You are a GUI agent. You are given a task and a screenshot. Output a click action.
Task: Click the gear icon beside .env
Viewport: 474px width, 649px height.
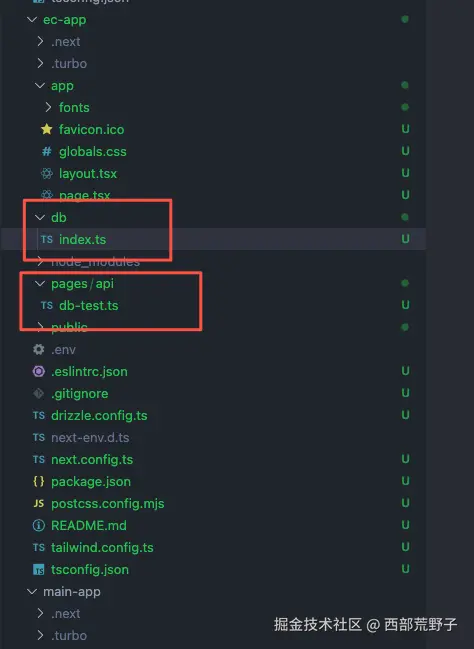39,349
